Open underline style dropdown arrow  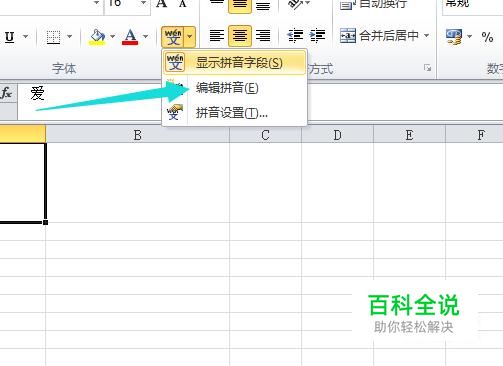26,36
